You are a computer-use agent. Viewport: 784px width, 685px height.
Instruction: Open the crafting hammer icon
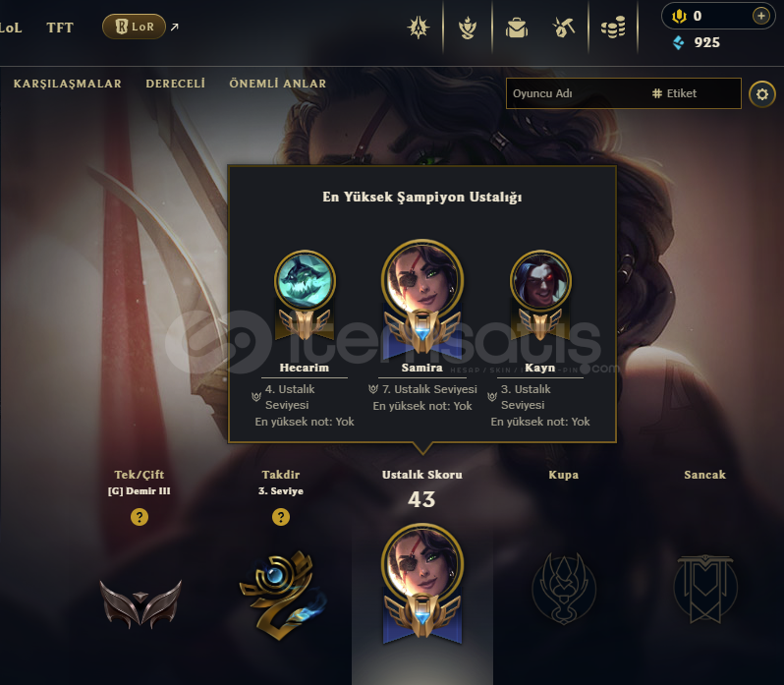564,28
